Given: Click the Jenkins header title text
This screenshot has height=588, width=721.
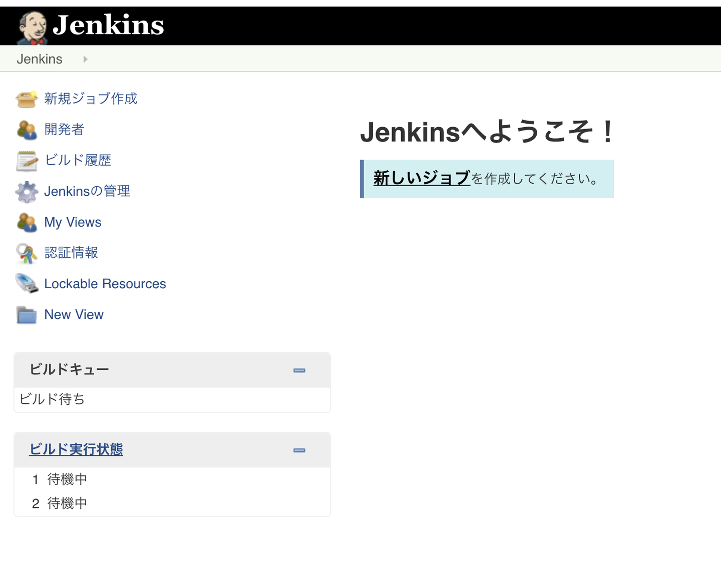Looking at the screenshot, I should [x=109, y=25].
